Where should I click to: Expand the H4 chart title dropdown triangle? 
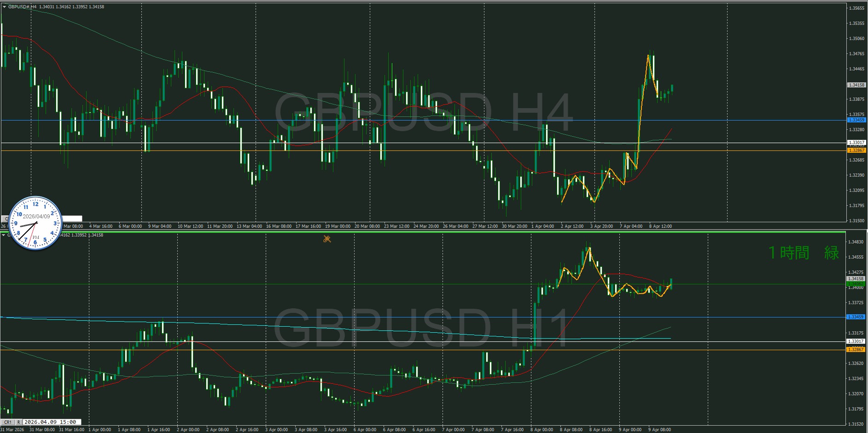pos(4,7)
